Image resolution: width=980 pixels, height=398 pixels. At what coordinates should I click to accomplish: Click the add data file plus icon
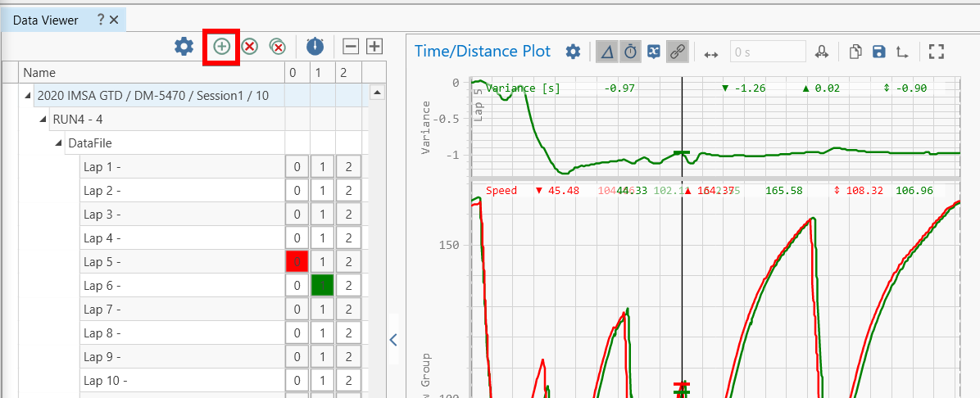pos(222,47)
